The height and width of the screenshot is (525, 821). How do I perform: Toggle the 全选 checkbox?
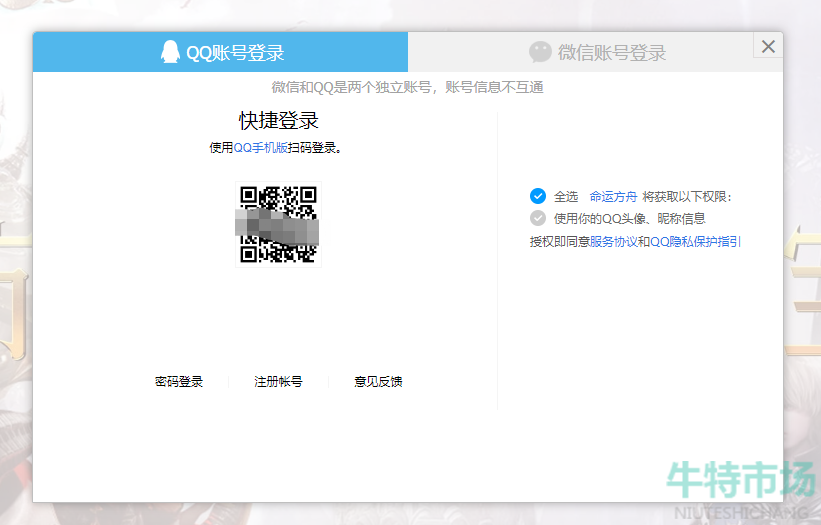pos(538,196)
